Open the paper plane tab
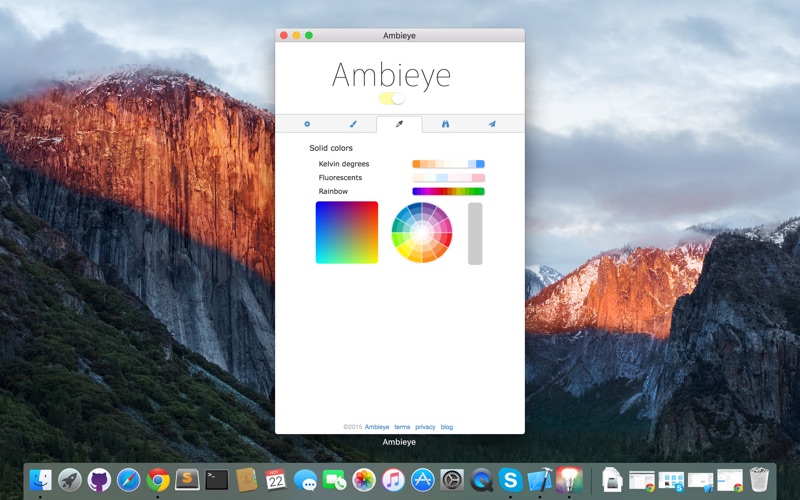This screenshot has height=500, width=800. click(492, 124)
